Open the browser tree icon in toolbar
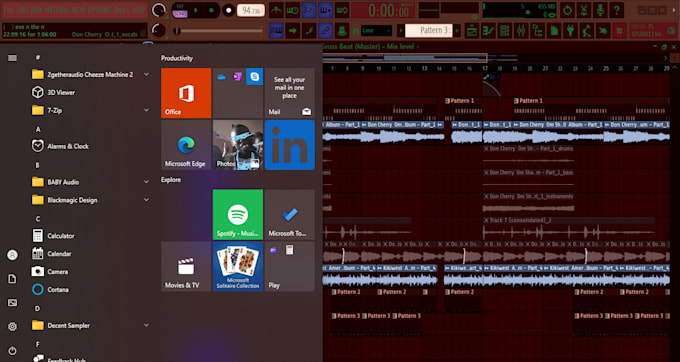 click(538, 31)
